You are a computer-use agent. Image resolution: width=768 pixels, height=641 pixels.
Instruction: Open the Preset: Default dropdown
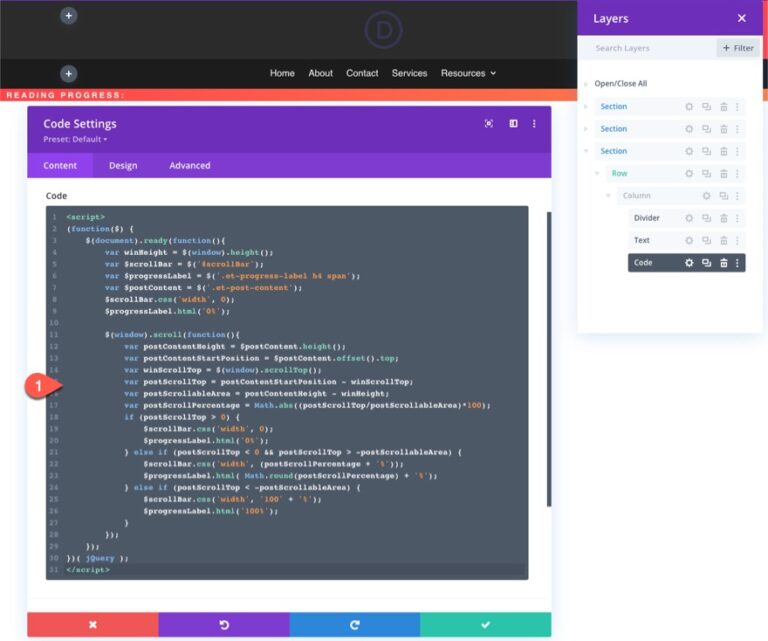(x=75, y=139)
